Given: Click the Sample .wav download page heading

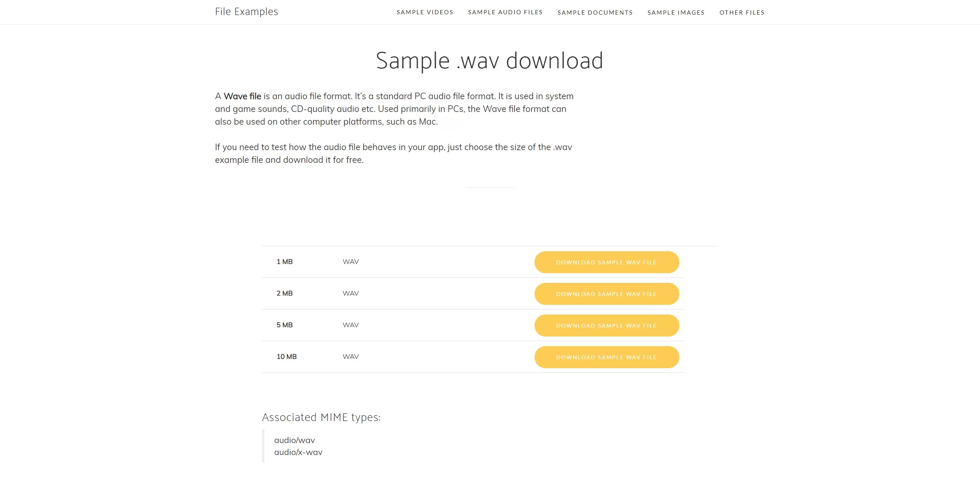Looking at the screenshot, I should click(x=490, y=60).
